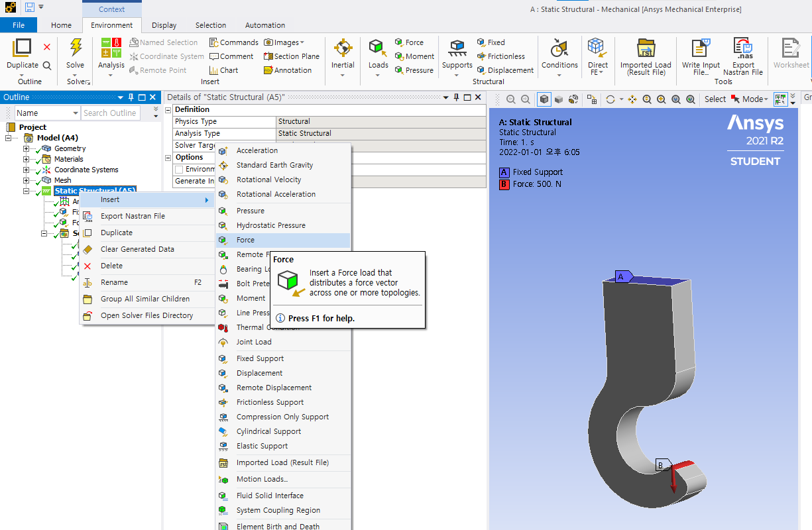Collapse the Definition section in Details

(x=168, y=109)
